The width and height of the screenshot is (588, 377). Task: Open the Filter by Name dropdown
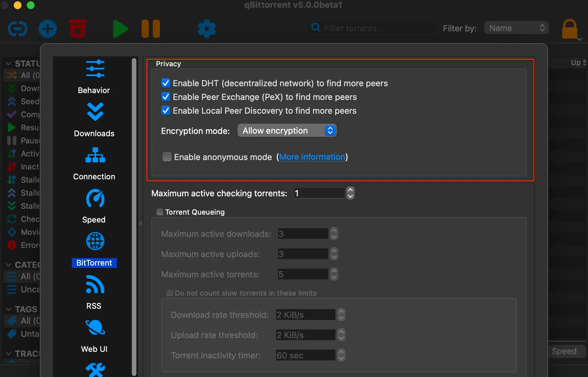click(x=516, y=28)
